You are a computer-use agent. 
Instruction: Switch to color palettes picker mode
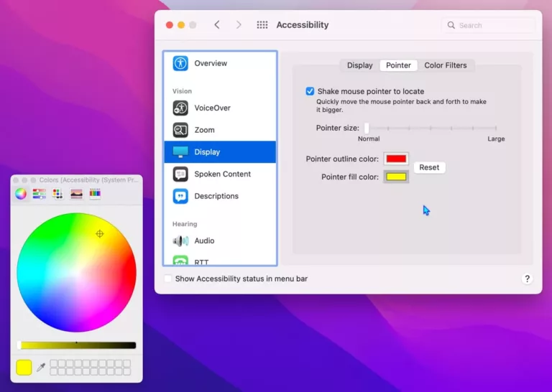coord(57,194)
